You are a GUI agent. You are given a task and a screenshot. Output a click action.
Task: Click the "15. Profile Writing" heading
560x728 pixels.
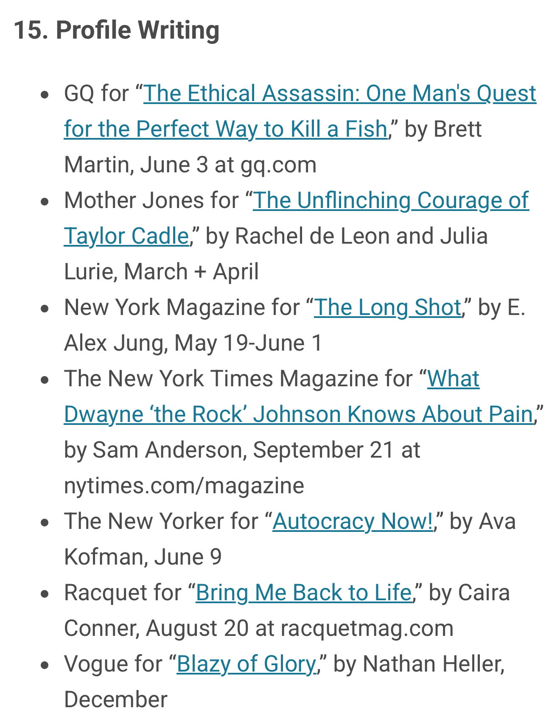[x=117, y=30]
